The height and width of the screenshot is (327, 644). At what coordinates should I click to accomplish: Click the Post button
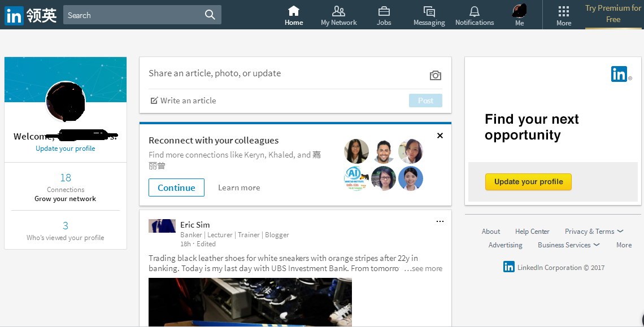coord(425,101)
